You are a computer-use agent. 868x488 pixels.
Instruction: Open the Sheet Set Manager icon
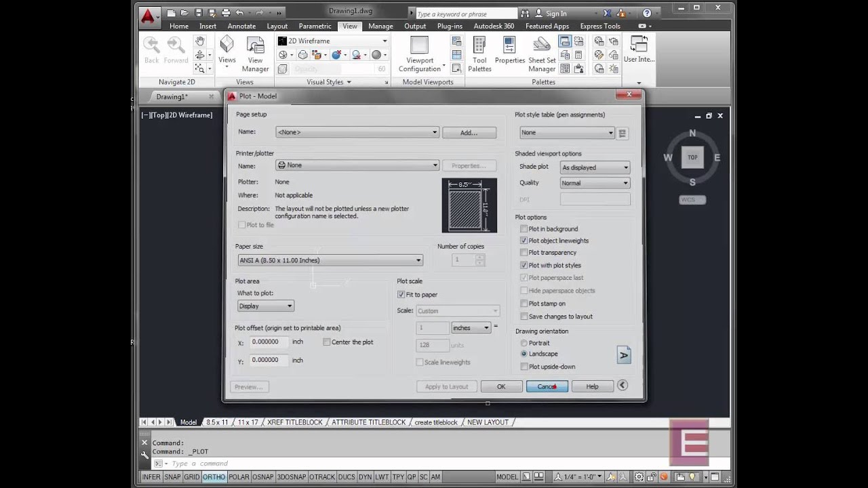[x=542, y=54]
